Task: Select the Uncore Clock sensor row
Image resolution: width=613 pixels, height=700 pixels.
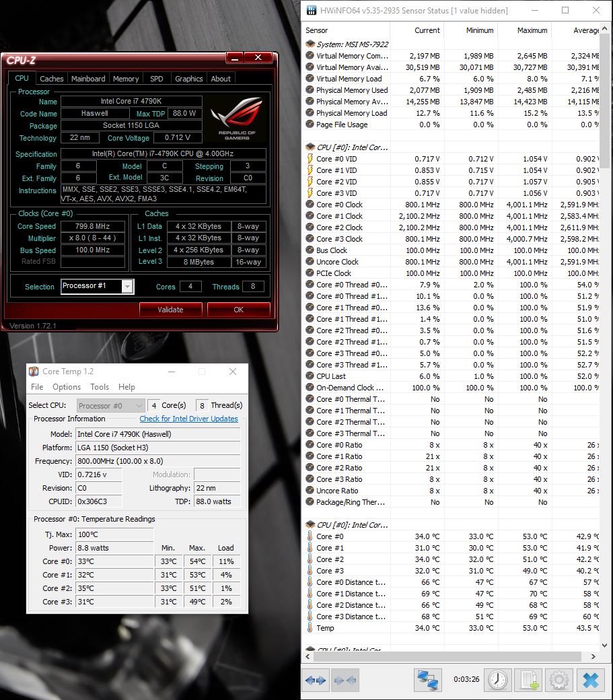Action: (x=452, y=262)
